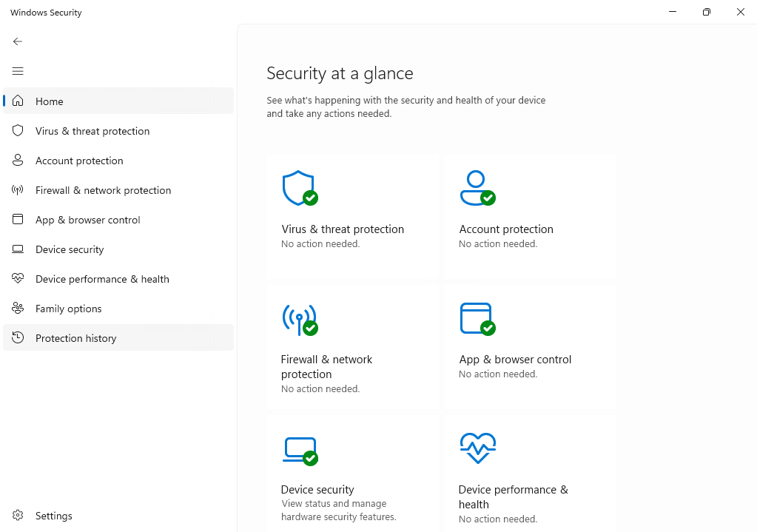
Task: Open Virus & threat protection from sidebar
Action: pos(92,131)
